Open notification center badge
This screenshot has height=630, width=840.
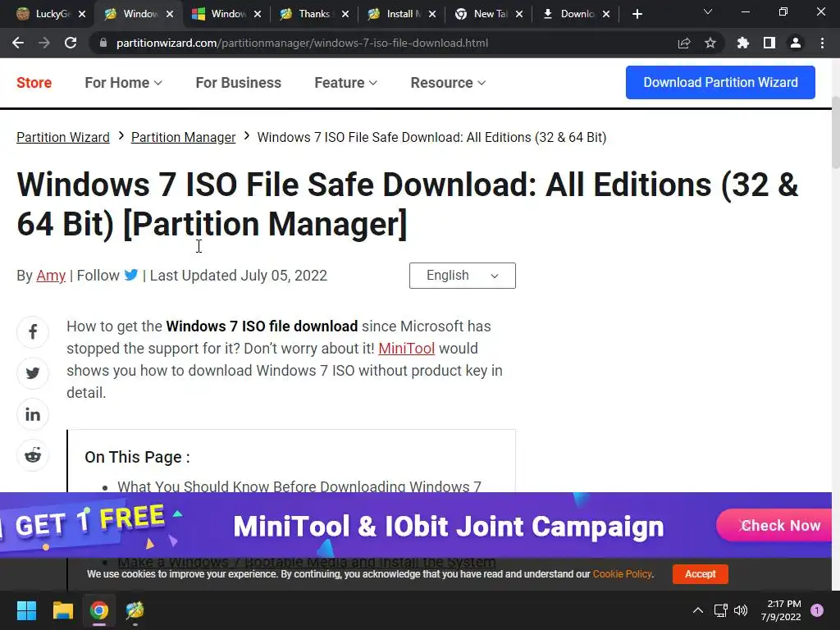[817, 610]
